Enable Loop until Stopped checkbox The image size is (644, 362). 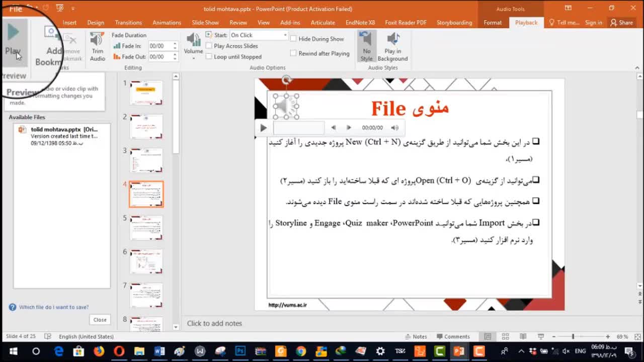click(209, 57)
